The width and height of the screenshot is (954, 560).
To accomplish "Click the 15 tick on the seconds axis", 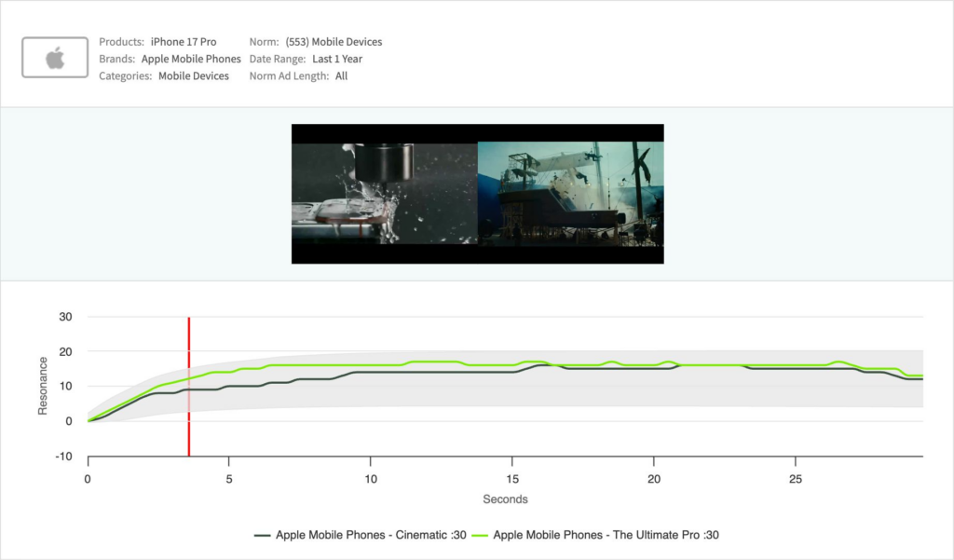I will [x=511, y=478].
